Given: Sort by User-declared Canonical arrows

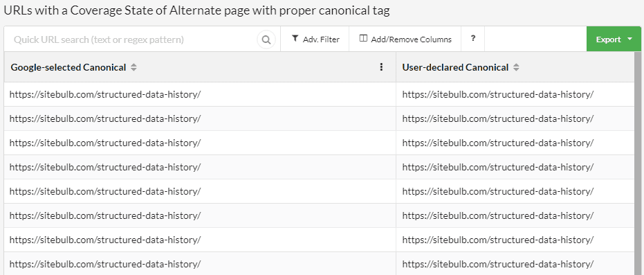Looking at the screenshot, I should click(x=516, y=67).
